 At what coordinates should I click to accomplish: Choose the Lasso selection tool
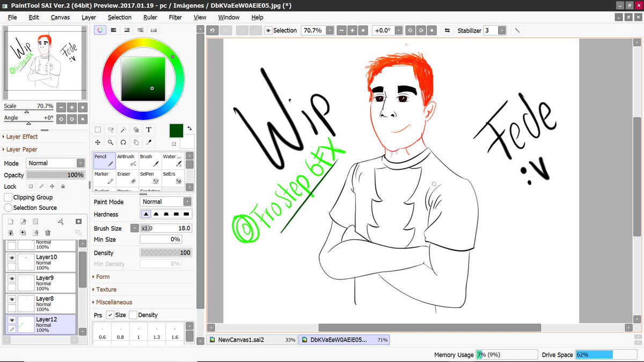click(111, 129)
